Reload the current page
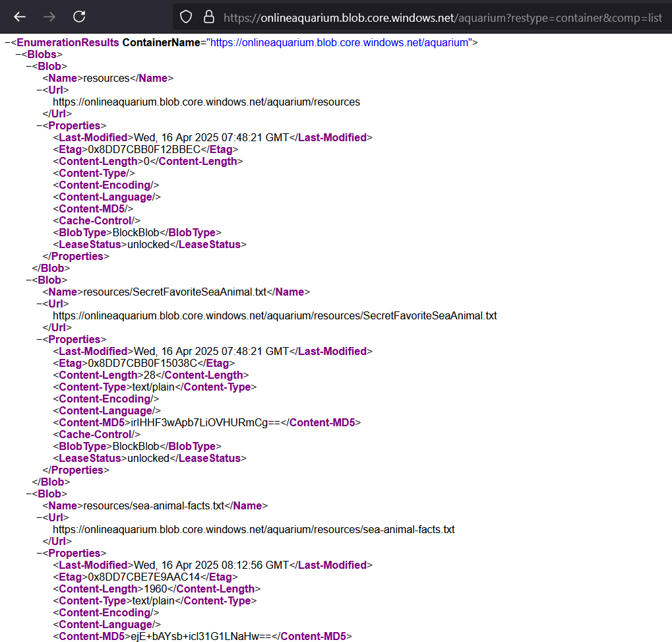Screen dimensions: 672x642 tap(79, 16)
